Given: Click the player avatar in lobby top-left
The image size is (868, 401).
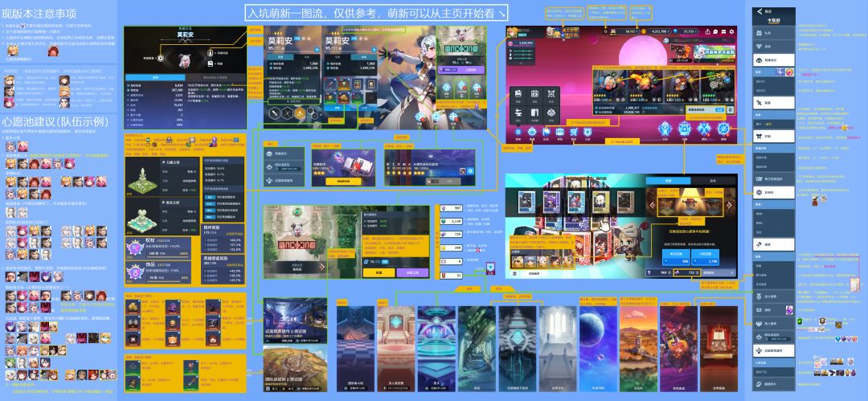Looking at the screenshot, I should pos(513,32).
